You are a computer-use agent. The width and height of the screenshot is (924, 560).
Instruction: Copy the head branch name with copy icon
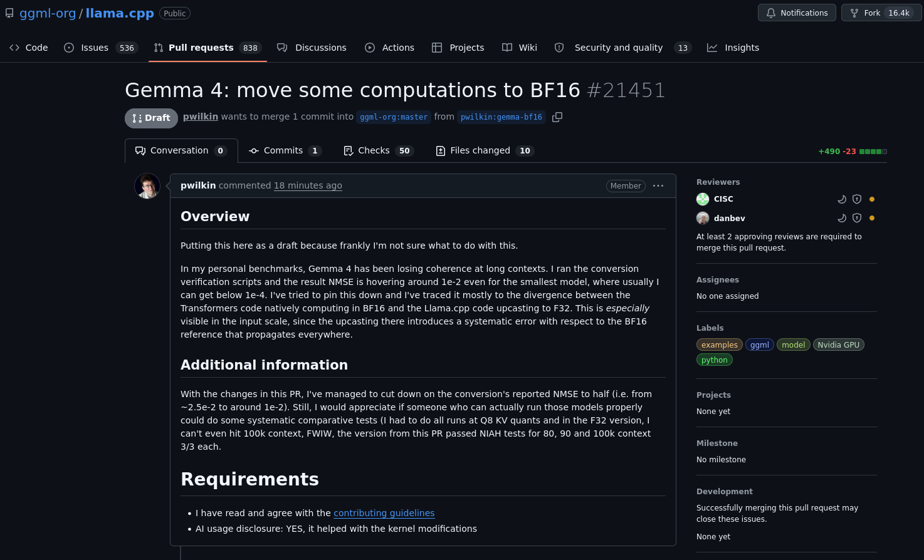(557, 117)
